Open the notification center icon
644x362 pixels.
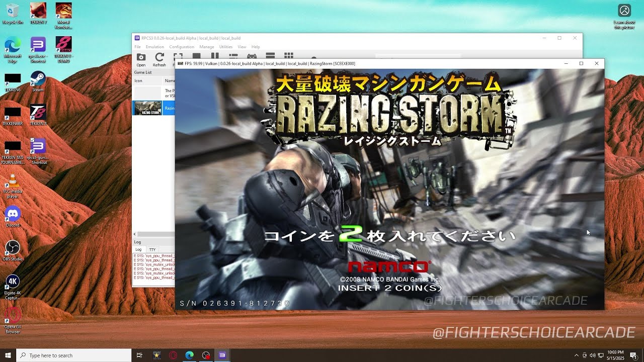(x=633, y=355)
